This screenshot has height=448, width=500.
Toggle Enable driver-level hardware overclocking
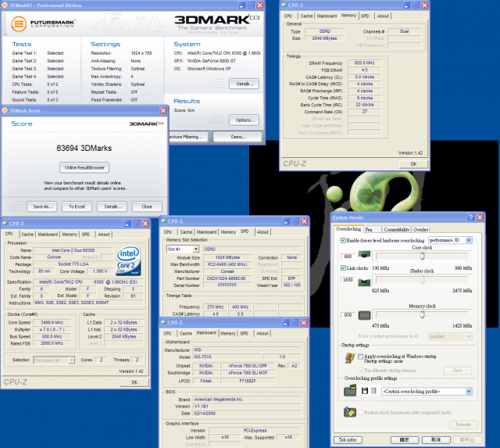pos(343,240)
